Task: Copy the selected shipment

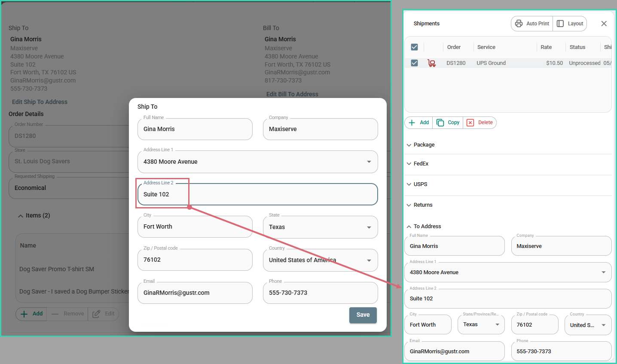Action: 448,122
